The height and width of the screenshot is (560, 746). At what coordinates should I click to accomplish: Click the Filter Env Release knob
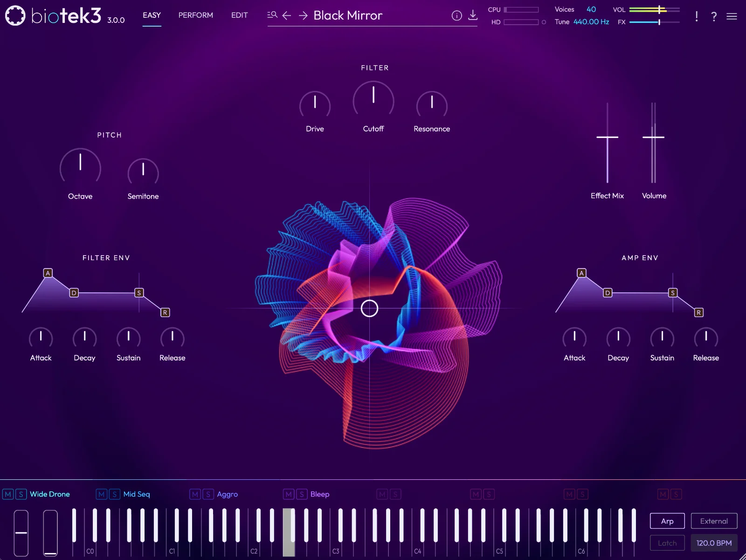[x=173, y=338]
